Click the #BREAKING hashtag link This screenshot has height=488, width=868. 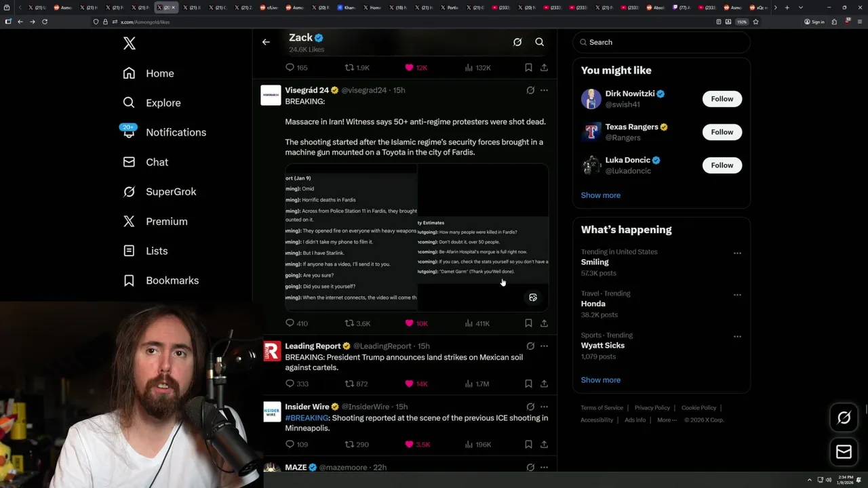307,418
